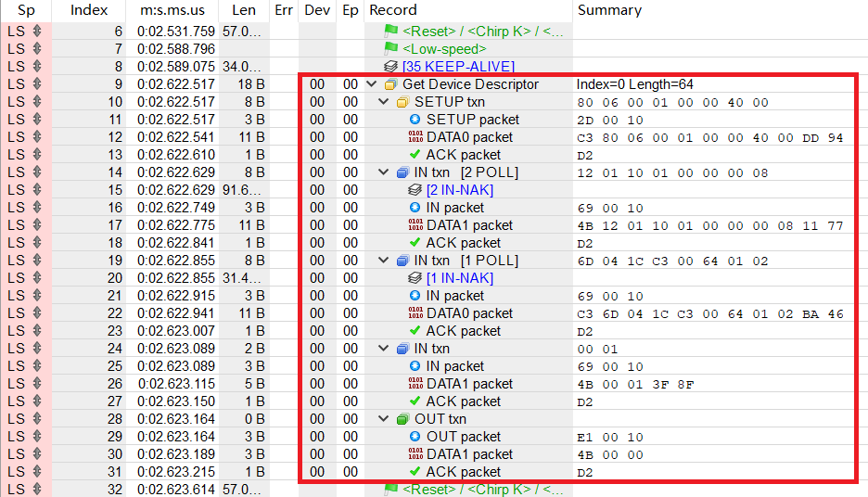Image resolution: width=868 pixels, height=497 pixels.
Task: Click the OUT packet blue circle icon
Action: point(415,436)
